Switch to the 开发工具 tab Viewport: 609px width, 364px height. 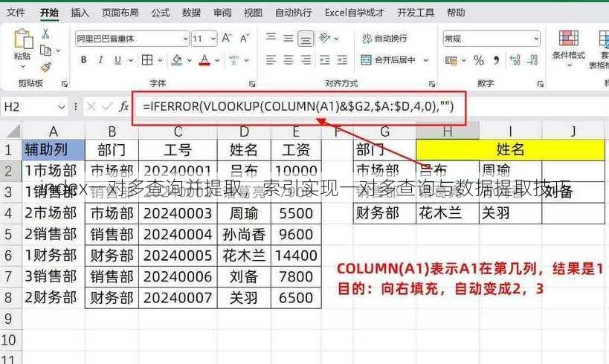[416, 13]
